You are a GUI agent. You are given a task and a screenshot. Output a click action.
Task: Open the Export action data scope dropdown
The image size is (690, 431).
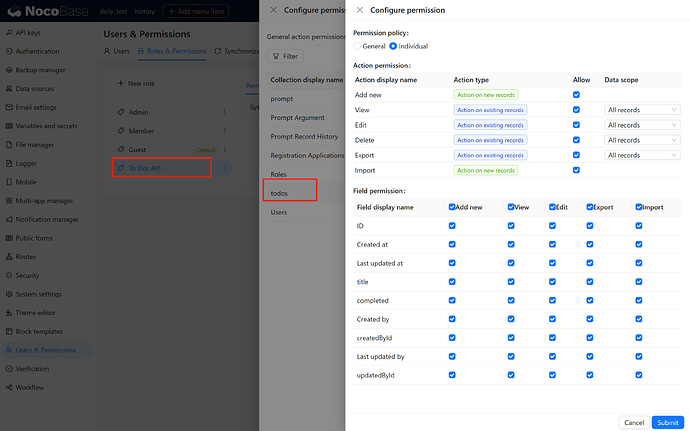click(642, 155)
